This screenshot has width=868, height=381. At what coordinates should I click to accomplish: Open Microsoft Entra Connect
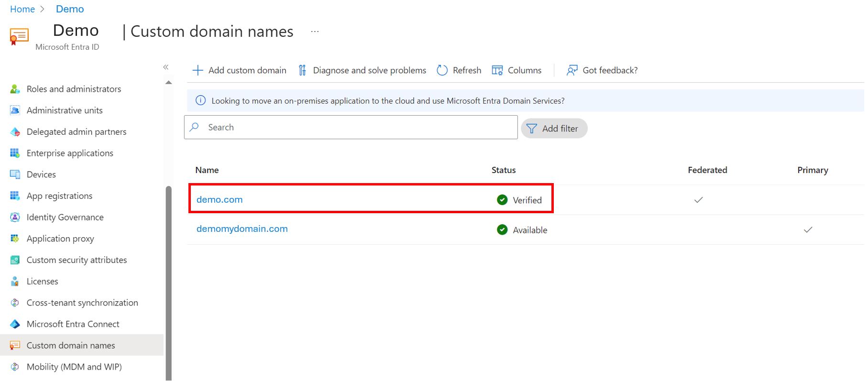pyautogui.click(x=73, y=324)
